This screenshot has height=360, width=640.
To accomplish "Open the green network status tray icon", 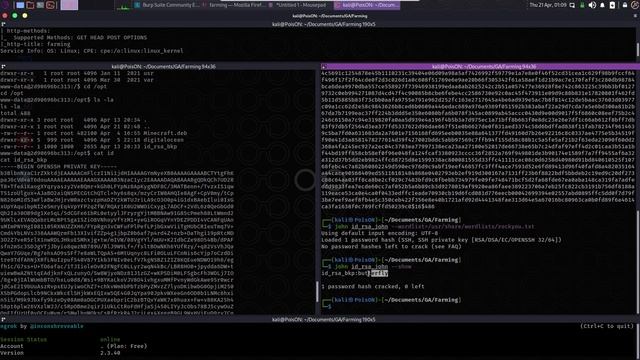I will 582,5.
